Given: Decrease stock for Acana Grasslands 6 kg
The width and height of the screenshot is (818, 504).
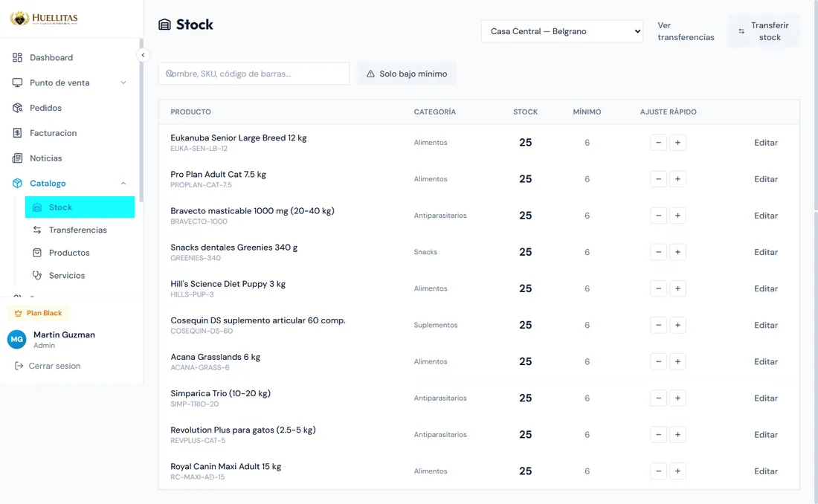Looking at the screenshot, I should [x=658, y=361].
